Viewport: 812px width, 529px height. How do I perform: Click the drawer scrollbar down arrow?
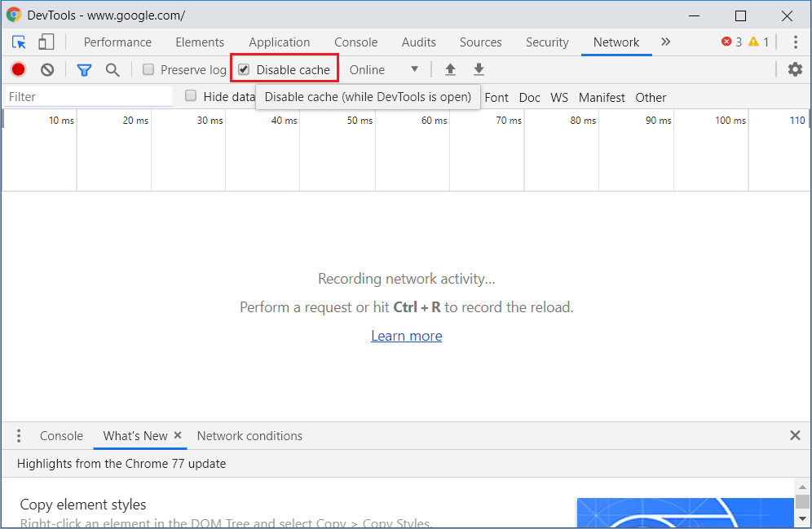pyautogui.click(x=802, y=518)
